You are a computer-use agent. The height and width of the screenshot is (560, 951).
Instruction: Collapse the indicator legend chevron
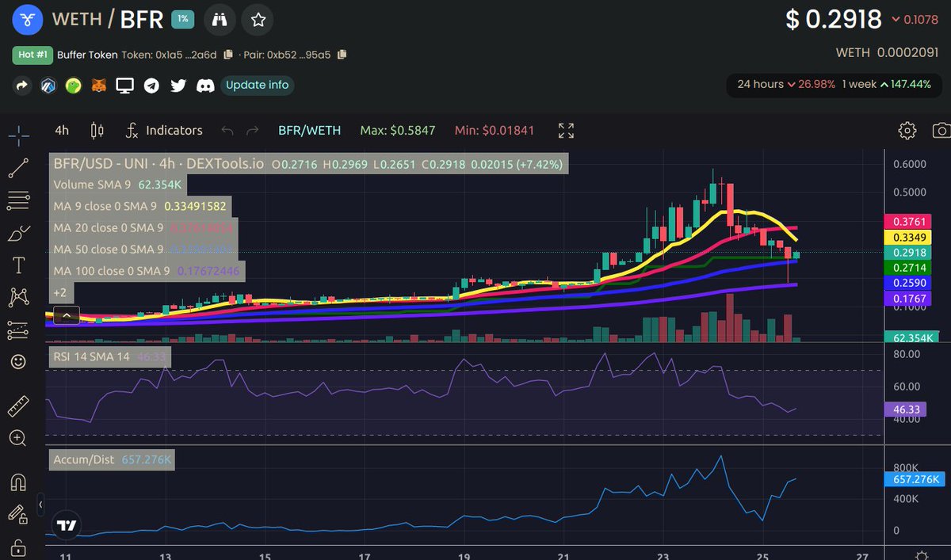[67, 315]
